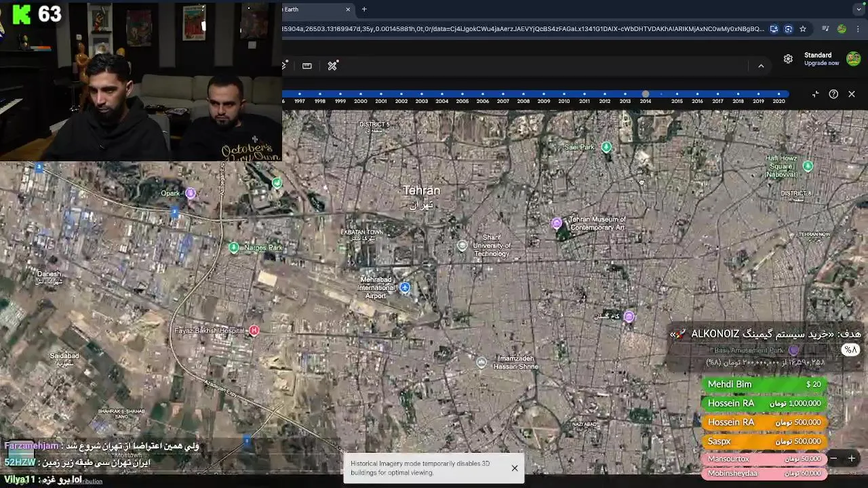Screen dimensions: 868x488
Task: Select the ruler measure tool
Action: point(307,66)
